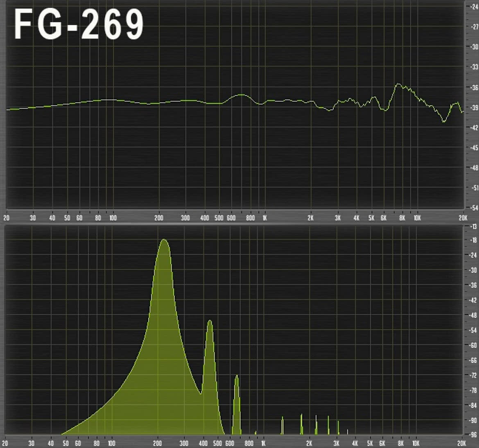The image size is (479, 448).
Task: Select the -39 dB axis label
Action: pyautogui.click(x=474, y=108)
